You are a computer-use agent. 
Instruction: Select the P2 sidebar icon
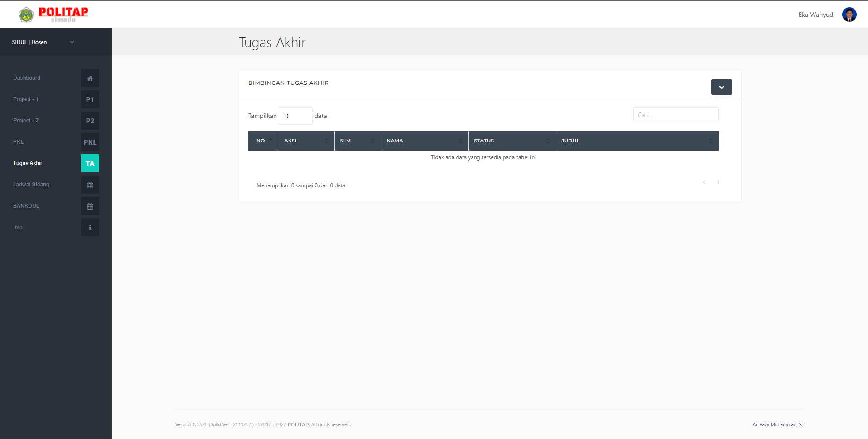(90, 121)
